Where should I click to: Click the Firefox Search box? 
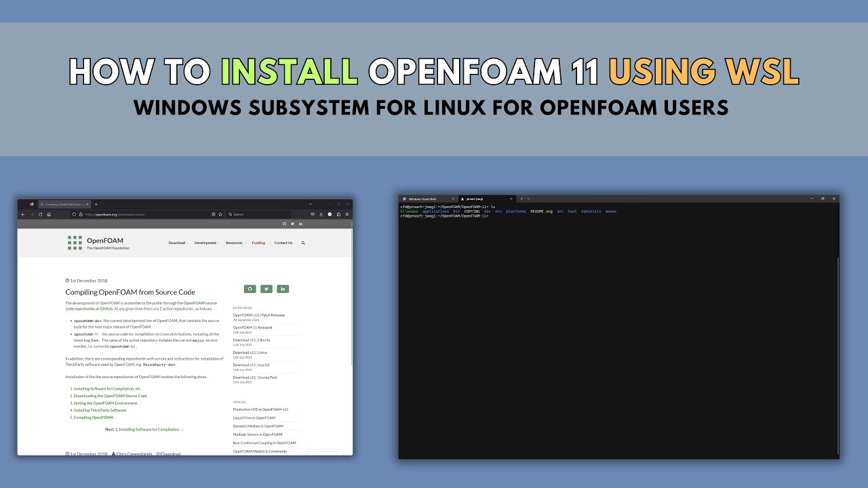(x=260, y=214)
